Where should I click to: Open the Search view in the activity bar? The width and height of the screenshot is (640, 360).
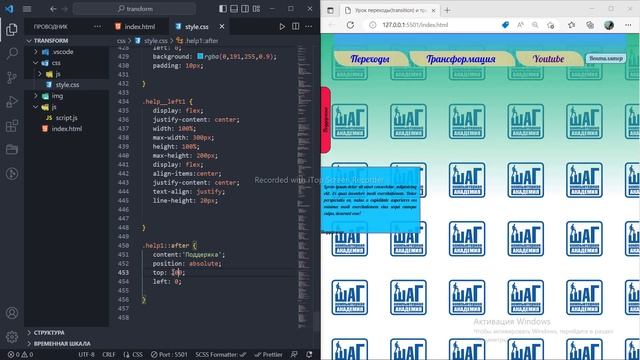12,53
